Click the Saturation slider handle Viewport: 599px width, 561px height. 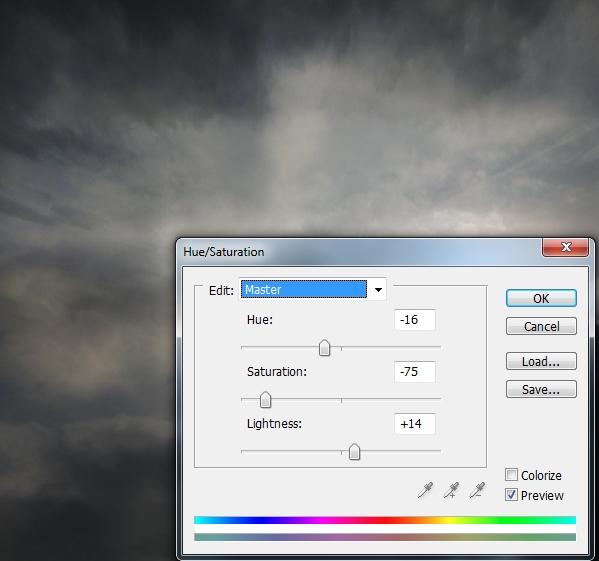[266, 400]
